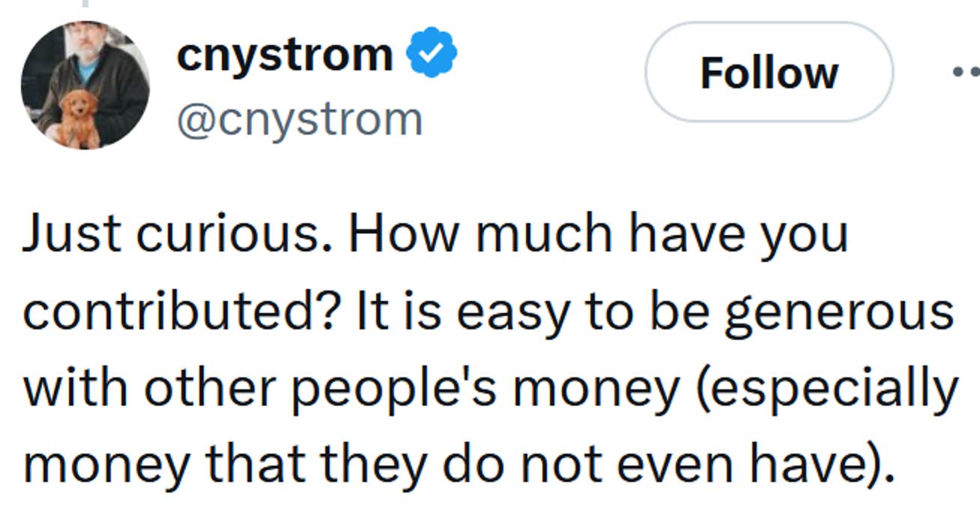980x518 pixels.
Task: Click the Follow button
Action: click(x=769, y=73)
